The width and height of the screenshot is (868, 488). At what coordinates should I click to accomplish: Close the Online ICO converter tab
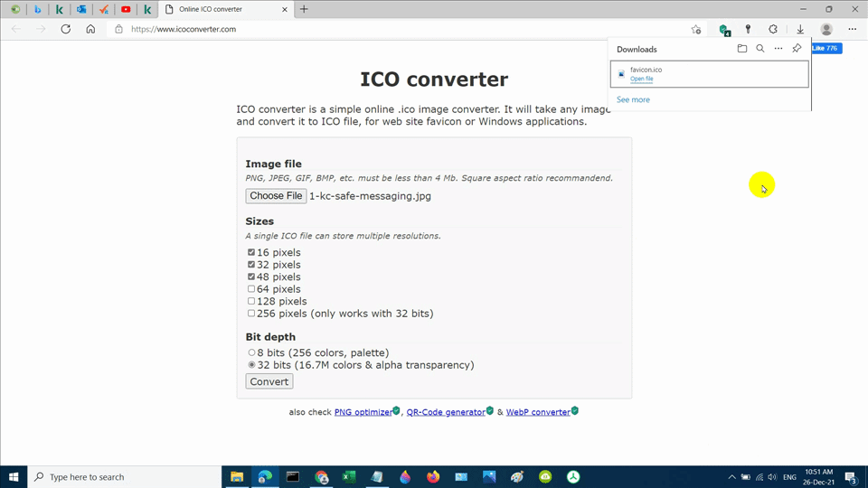pos(285,9)
